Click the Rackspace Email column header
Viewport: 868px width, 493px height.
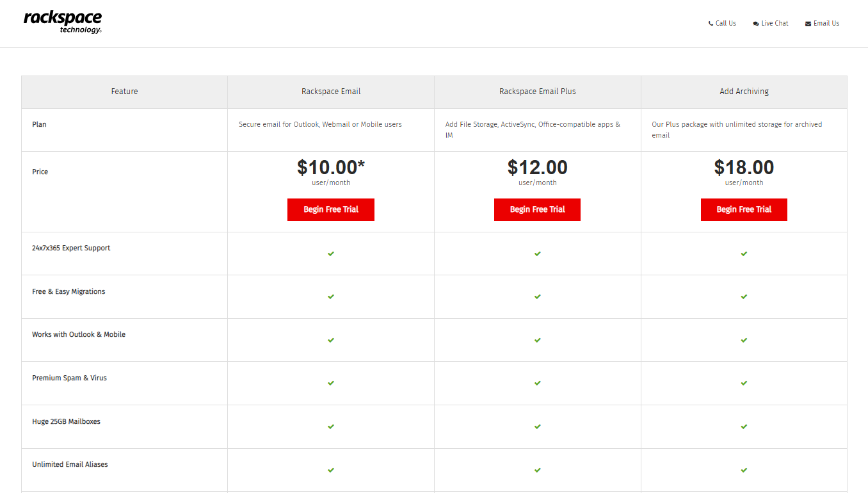pyautogui.click(x=331, y=92)
